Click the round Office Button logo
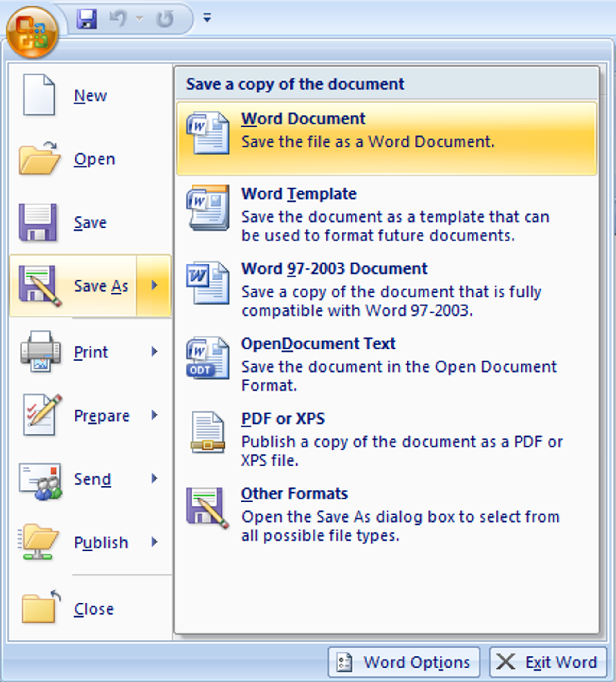 pos(32,32)
